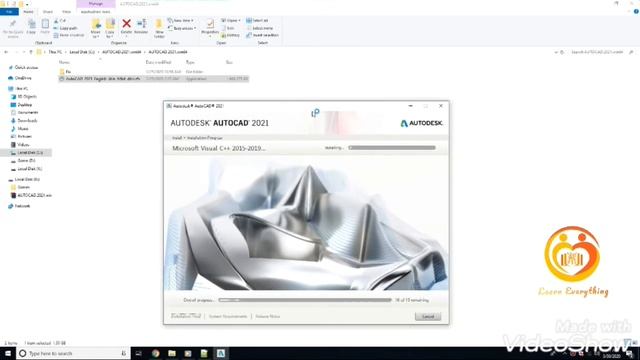640x360 pixels.
Task: Click This PC in the address breadcrumb
Action: click(55, 52)
